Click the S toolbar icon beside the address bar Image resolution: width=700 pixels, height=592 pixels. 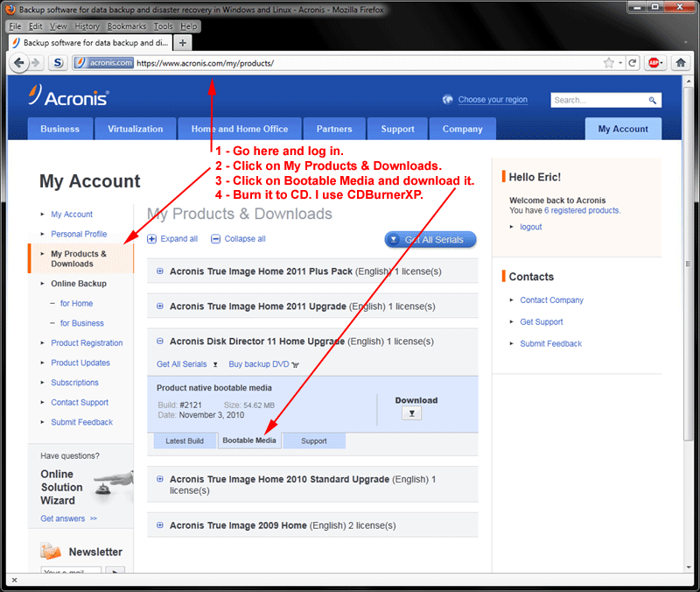click(58, 63)
